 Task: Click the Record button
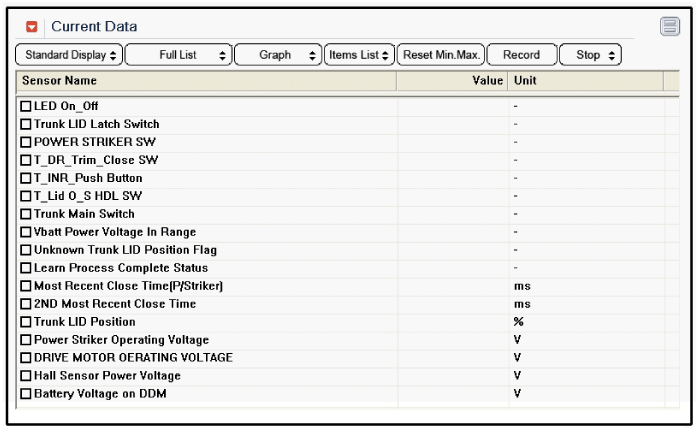522,55
